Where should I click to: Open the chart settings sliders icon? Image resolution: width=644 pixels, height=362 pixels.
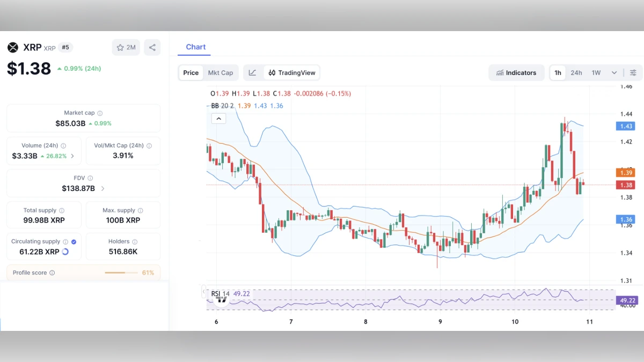(633, 72)
